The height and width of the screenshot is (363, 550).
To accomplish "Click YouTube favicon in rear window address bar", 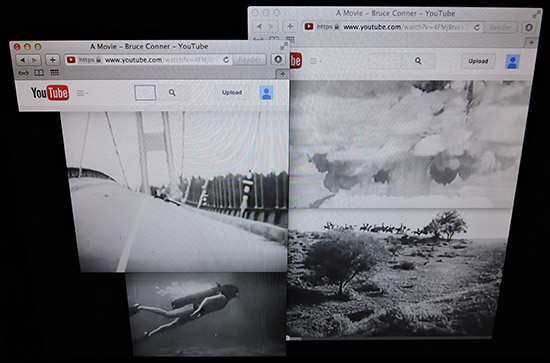I will click(309, 27).
